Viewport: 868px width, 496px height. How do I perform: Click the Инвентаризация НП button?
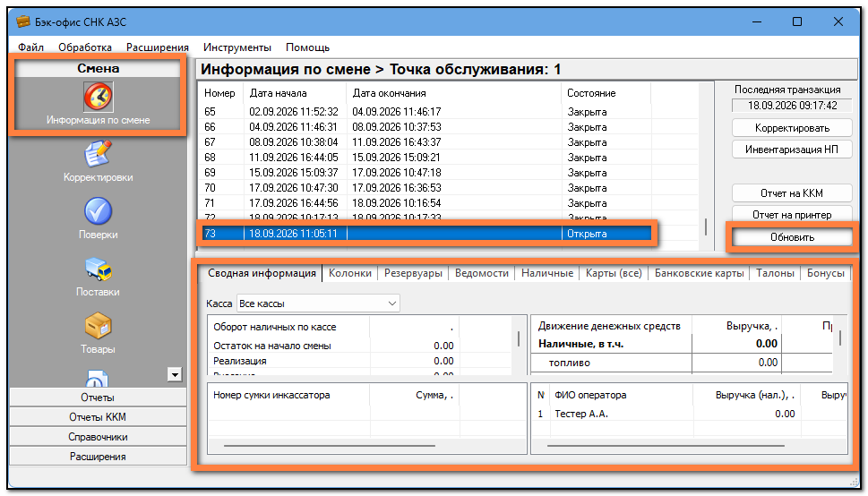[x=792, y=150]
